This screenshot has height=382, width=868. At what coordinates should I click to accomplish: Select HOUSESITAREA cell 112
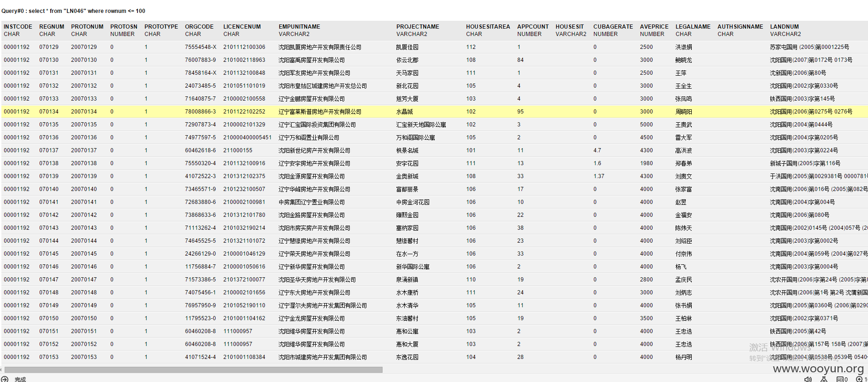click(471, 47)
